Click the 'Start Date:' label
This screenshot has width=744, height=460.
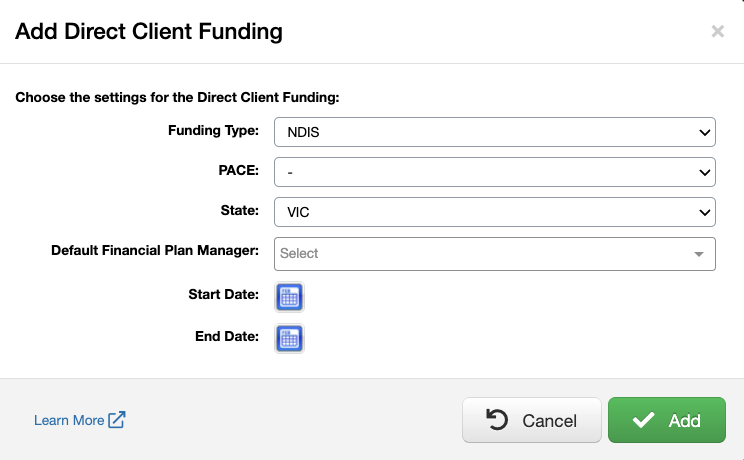click(223, 295)
